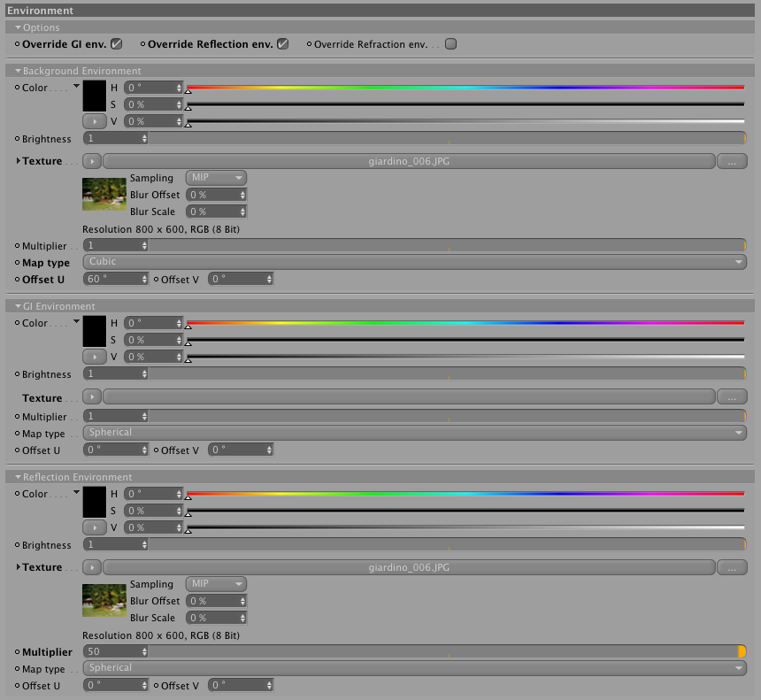
Task: Click Background giardino_006.JPG texture name bar
Action: coord(409,161)
